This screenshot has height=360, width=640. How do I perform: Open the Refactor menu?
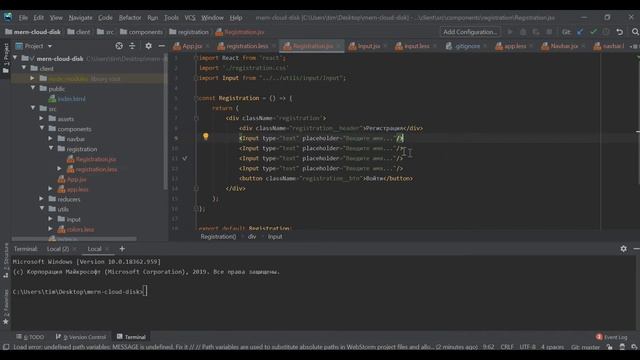(130, 18)
